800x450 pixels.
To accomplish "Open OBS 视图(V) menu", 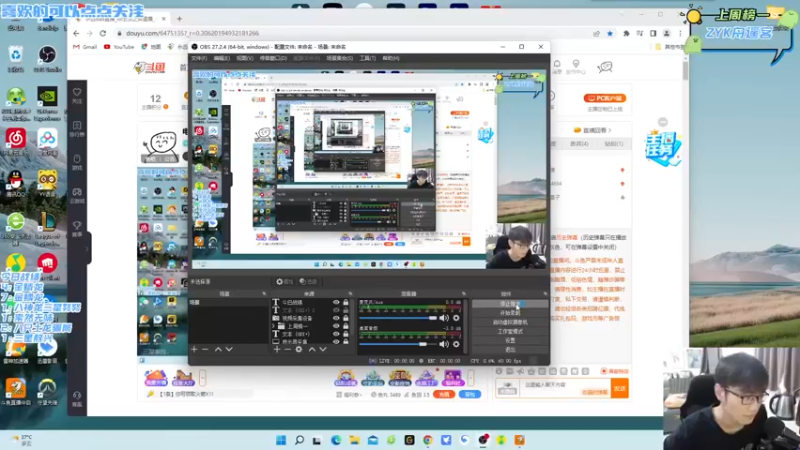I will [245, 58].
